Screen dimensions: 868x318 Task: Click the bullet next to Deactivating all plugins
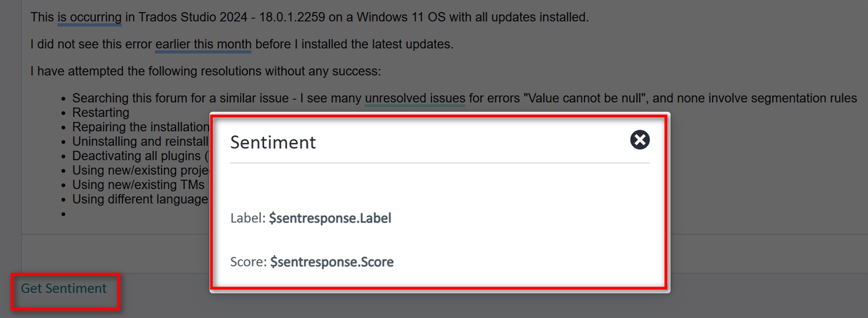point(63,157)
